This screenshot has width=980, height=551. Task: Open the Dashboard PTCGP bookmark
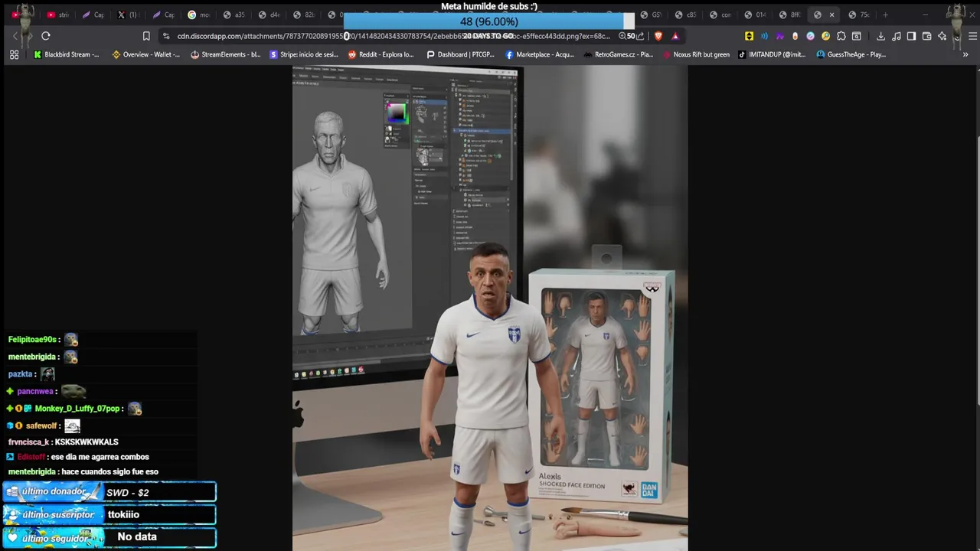[461, 54]
